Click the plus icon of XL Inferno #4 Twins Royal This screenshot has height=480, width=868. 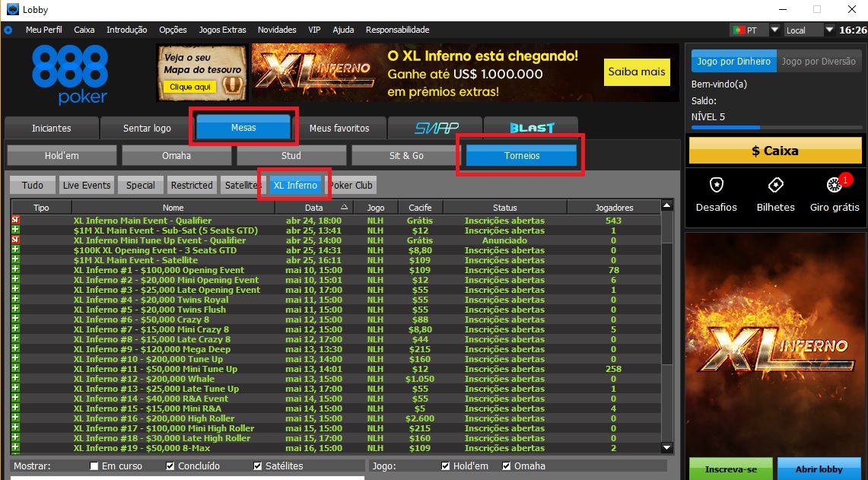[x=15, y=300]
